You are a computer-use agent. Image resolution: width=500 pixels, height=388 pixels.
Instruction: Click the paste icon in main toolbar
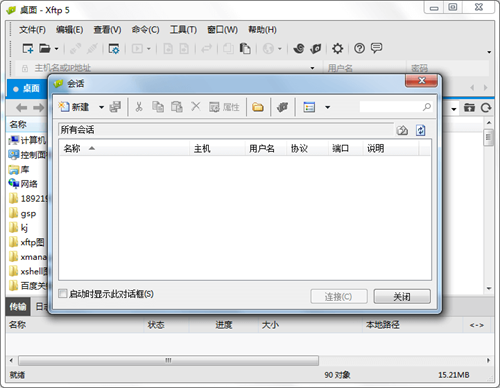tap(245, 49)
